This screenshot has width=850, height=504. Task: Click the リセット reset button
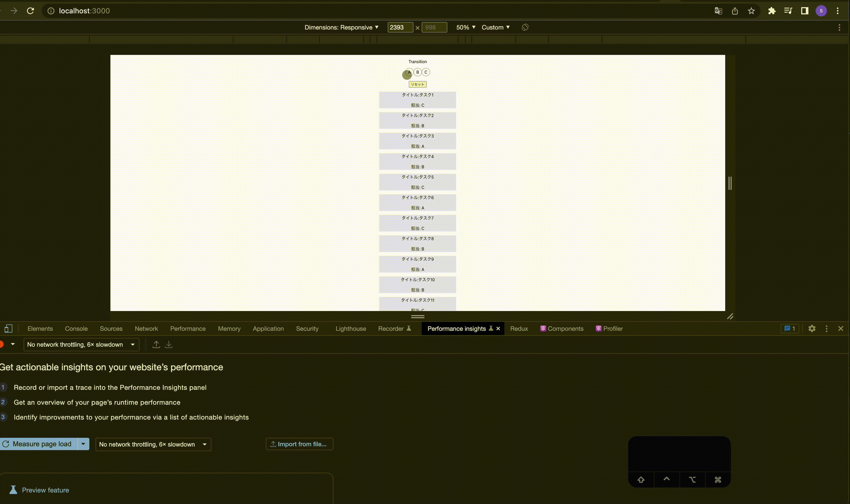tap(417, 84)
